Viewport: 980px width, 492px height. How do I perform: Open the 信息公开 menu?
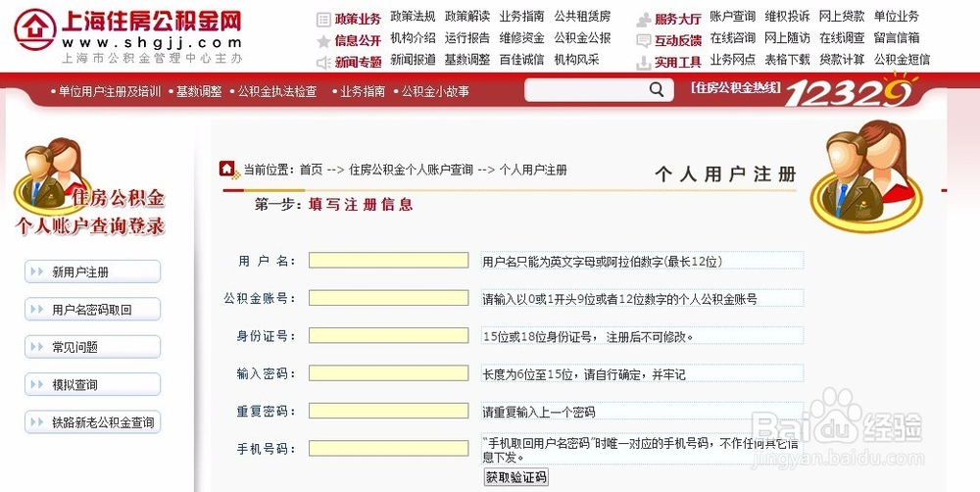tap(358, 41)
